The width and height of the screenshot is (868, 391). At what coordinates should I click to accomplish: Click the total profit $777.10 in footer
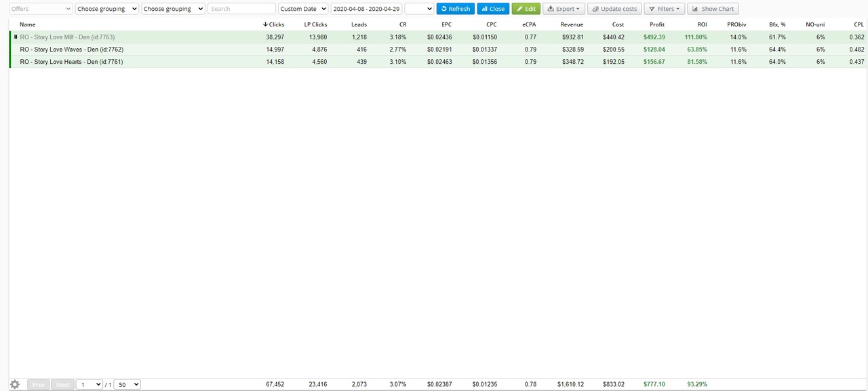[x=654, y=384]
